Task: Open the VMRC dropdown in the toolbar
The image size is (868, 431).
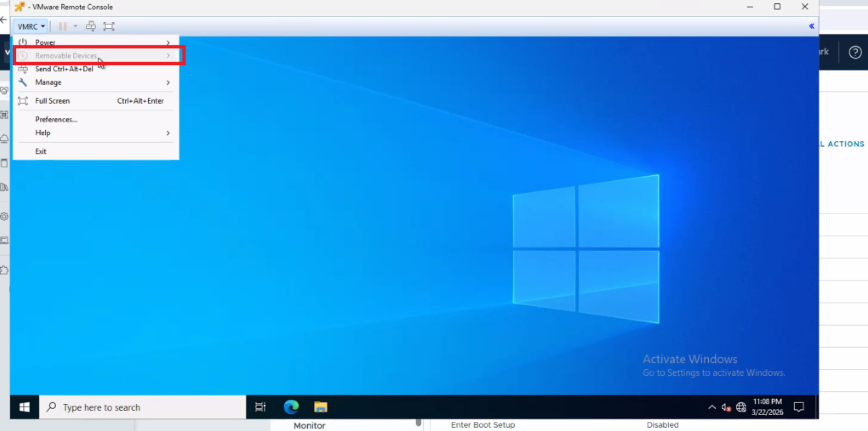Action: pos(31,26)
